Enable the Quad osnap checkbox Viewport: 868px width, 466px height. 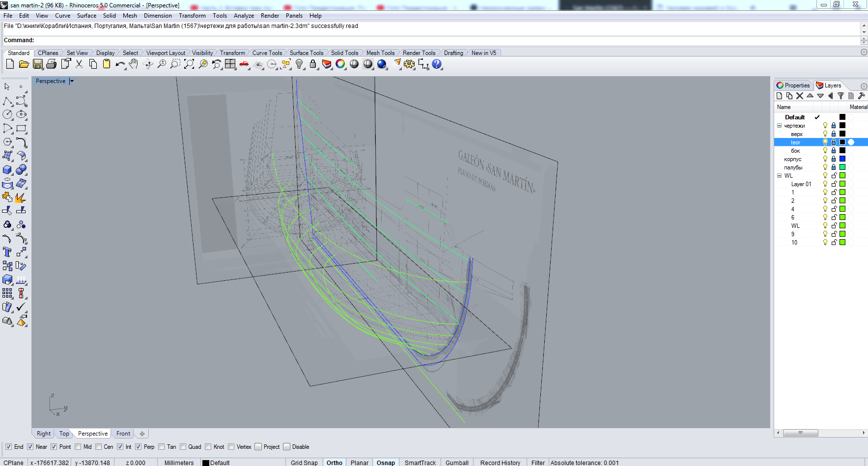tap(183, 447)
